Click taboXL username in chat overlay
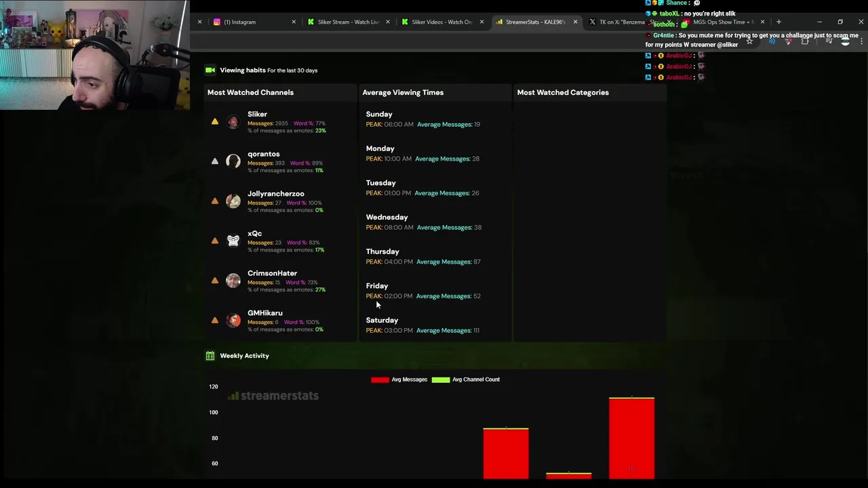The image size is (868, 488). coord(669,14)
